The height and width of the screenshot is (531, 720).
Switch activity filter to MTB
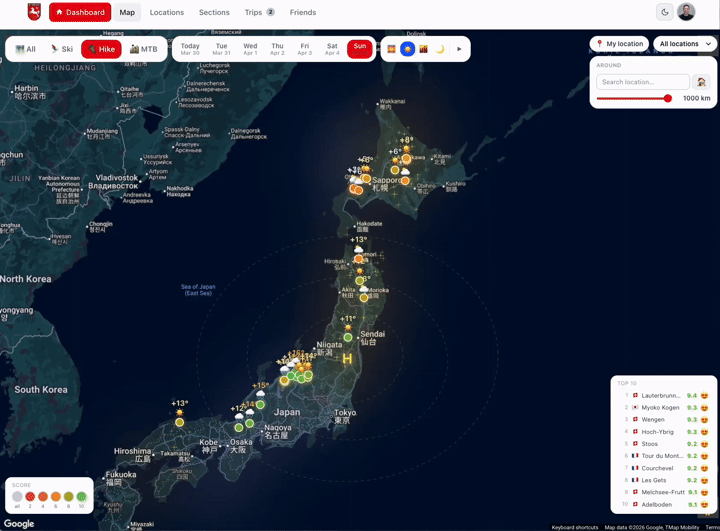click(144, 49)
